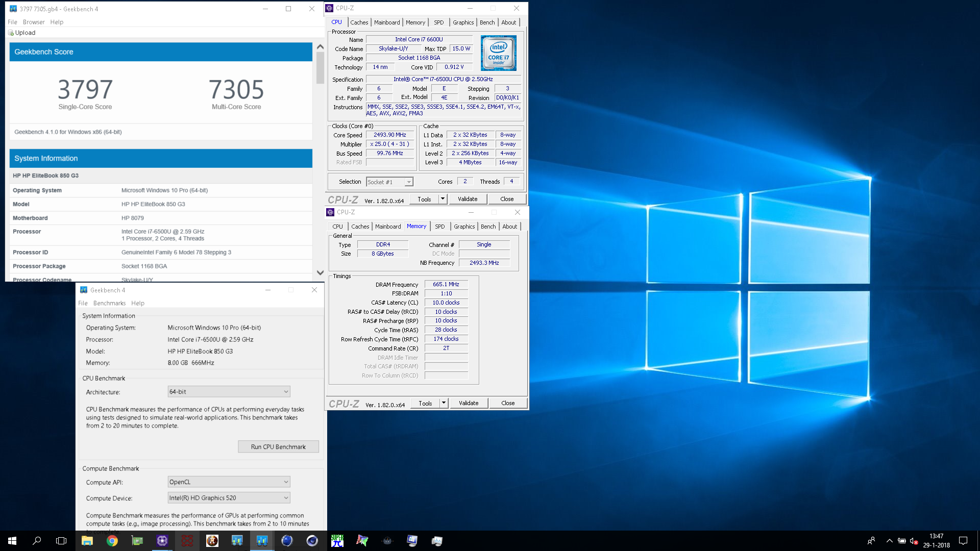Open the Browser menu in Geekbench results
980x551 pixels.
(x=34, y=22)
